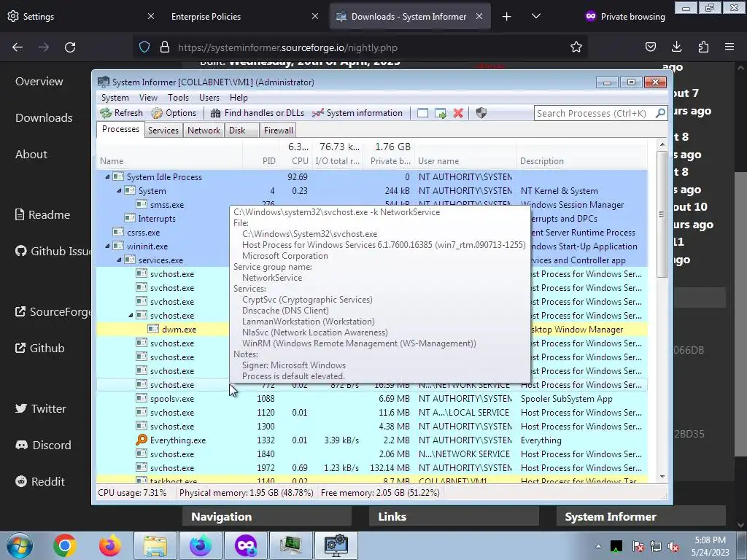Click the address bar padlock icon
The height and width of the screenshot is (560, 747).
[x=165, y=47]
